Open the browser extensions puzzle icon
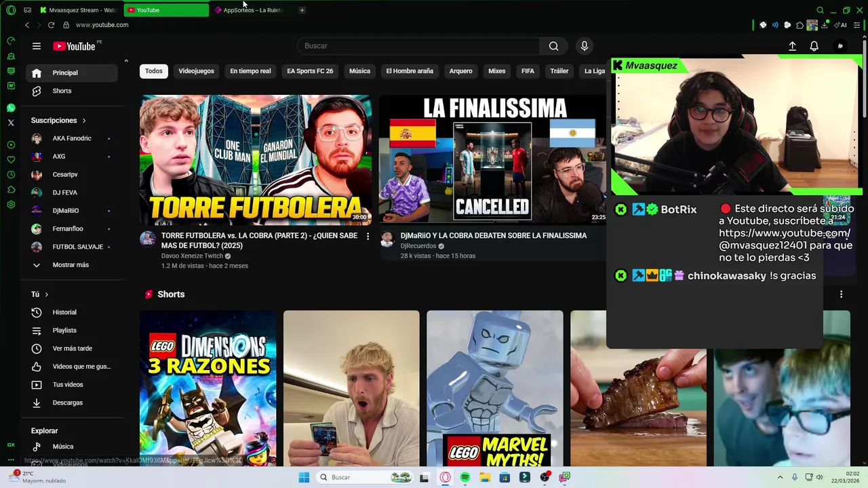 800,25
